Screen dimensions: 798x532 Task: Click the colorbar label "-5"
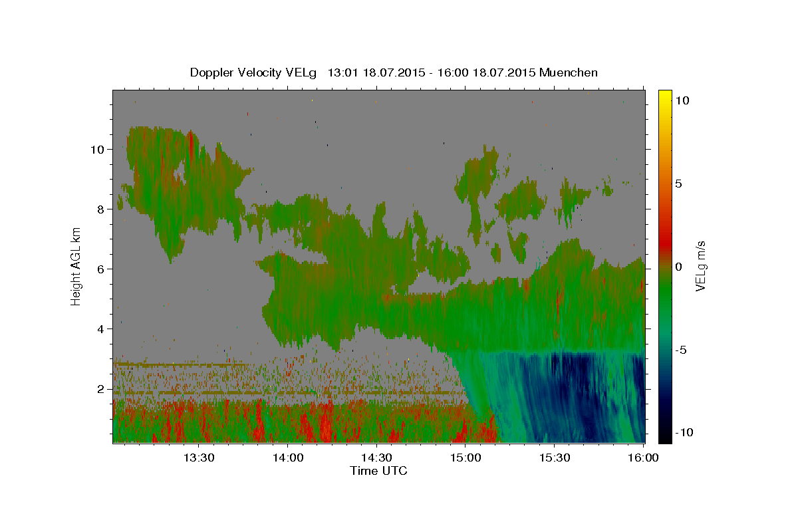(x=681, y=350)
